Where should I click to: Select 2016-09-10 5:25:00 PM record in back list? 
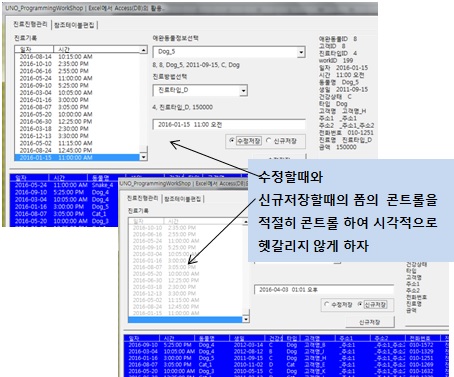77,86
